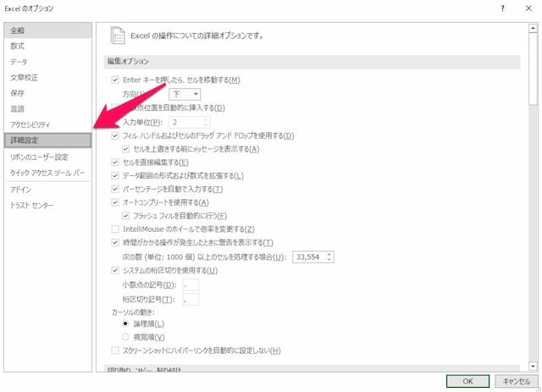Toggle セルを直接編集する checkbox

click(x=115, y=162)
